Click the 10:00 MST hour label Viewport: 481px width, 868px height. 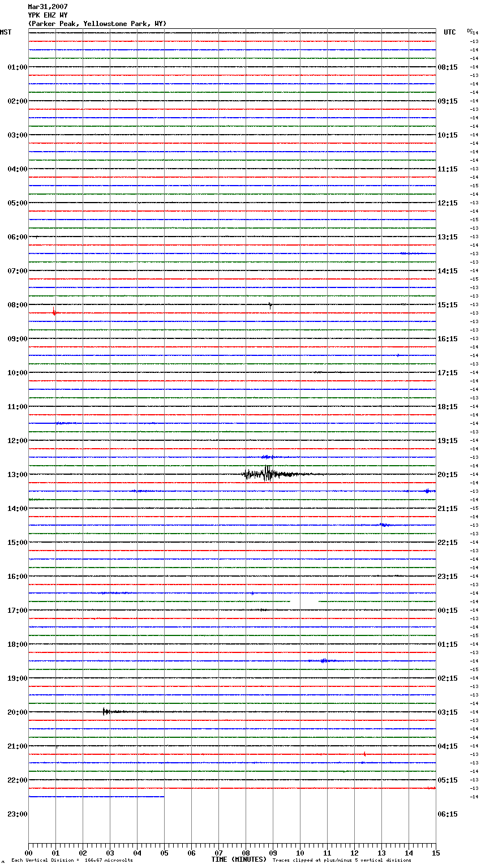tap(17, 373)
